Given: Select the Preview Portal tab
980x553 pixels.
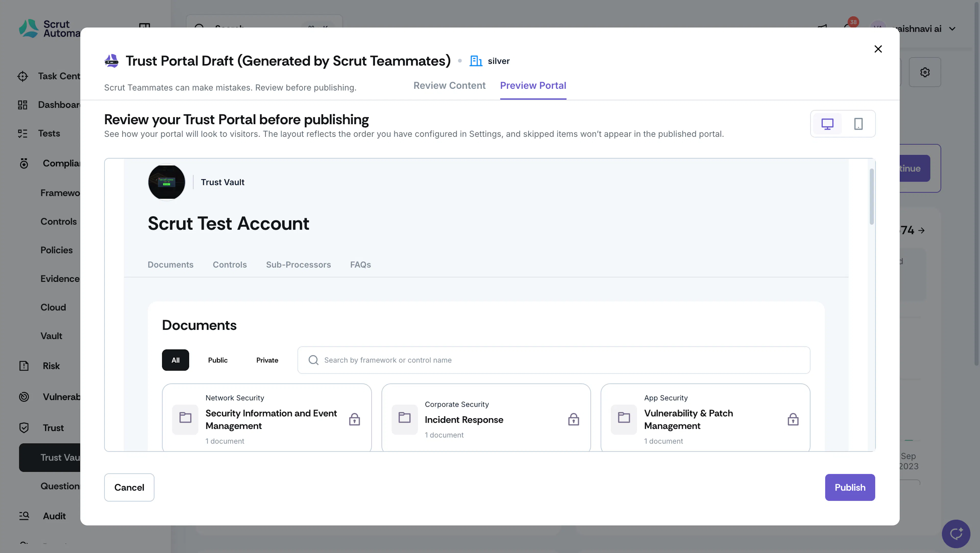Looking at the screenshot, I should (x=533, y=85).
